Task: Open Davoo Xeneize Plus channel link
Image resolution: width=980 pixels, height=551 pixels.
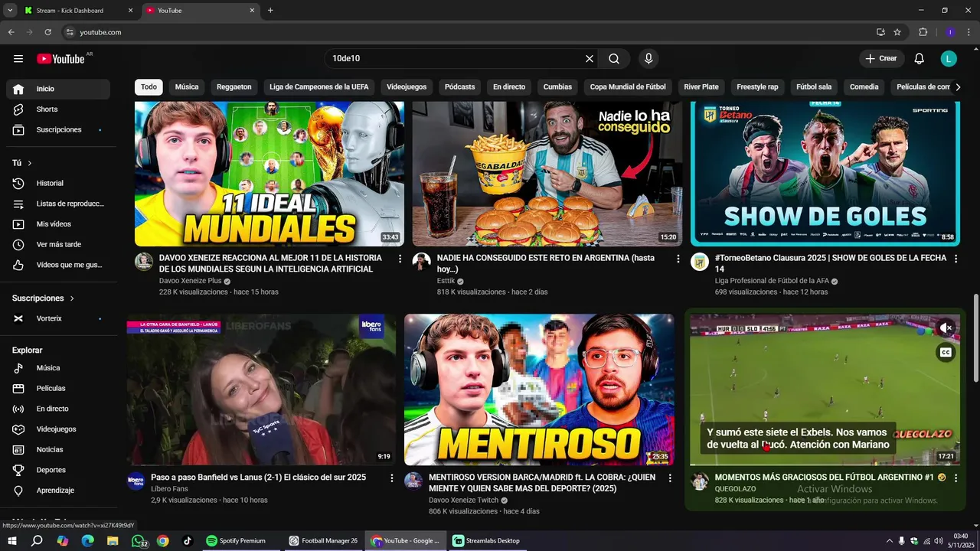Action: point(191,281)
